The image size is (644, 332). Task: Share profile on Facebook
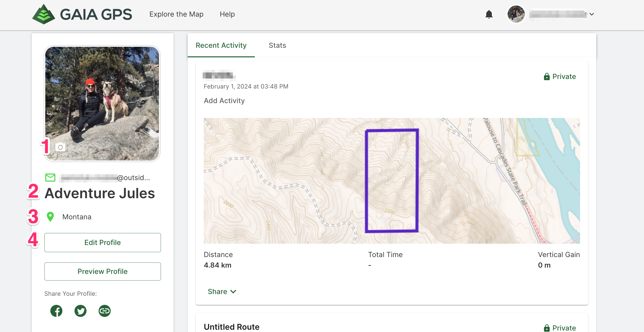coord(56,311)
